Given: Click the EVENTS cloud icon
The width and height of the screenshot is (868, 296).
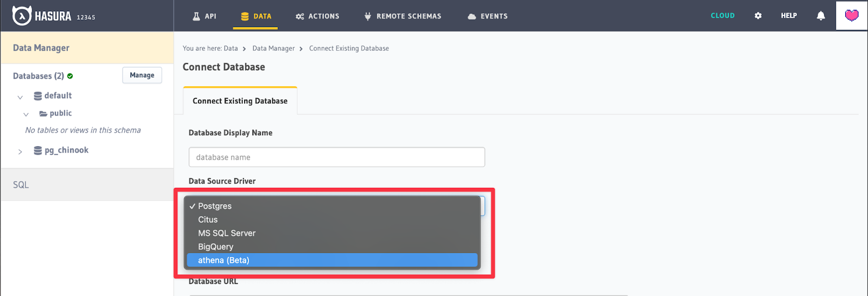Looking at the screenshot, I should click(x=472, y=16).
